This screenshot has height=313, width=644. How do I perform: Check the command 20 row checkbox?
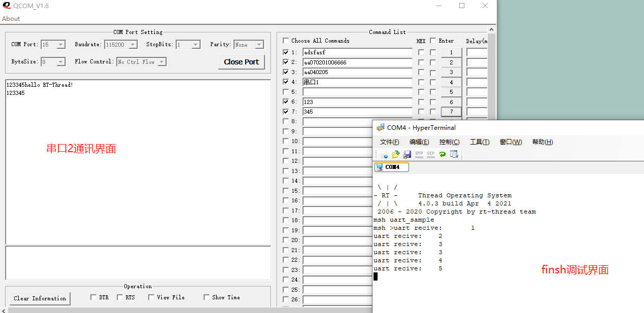pyautogui.click(x=286, y=240)
